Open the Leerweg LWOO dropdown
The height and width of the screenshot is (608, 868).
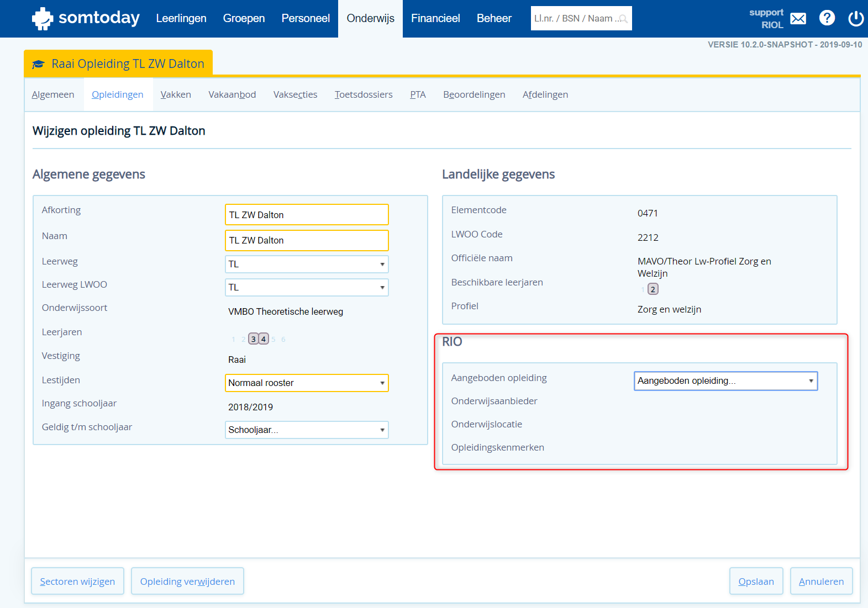coord(307,288)
